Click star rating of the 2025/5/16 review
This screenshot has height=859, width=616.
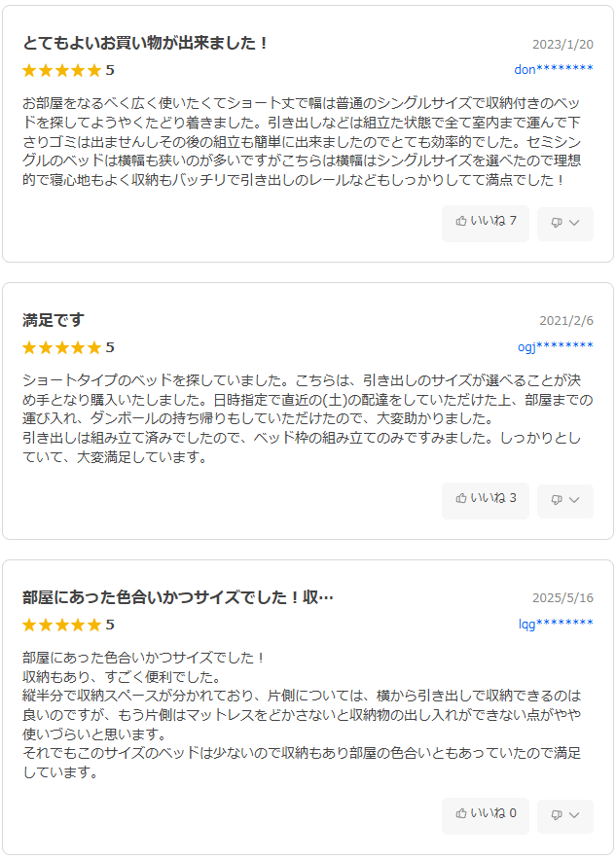[61, 625]
